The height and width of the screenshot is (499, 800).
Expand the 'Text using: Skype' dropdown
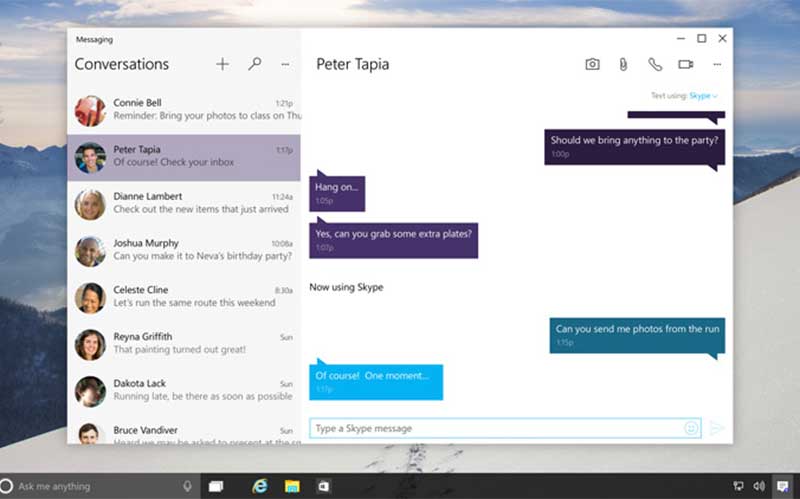click(703, 96)
